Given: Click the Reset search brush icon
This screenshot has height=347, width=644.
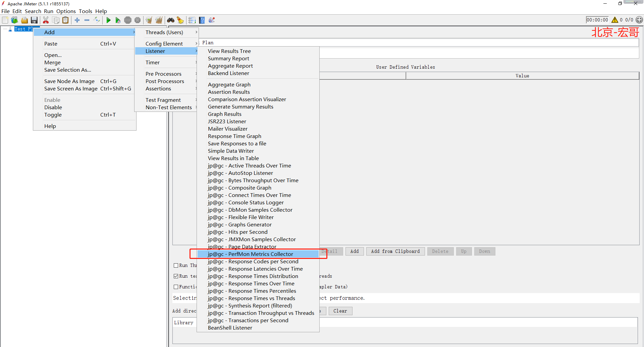Looking at the screenshot, I should [180, 20].
